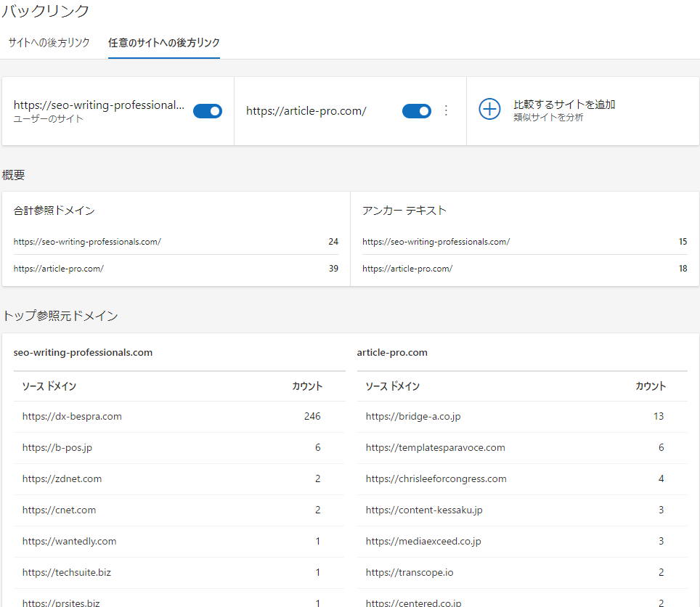
Task: Switch to the サイトへの後方リンク tab
Action: point(49,44)
